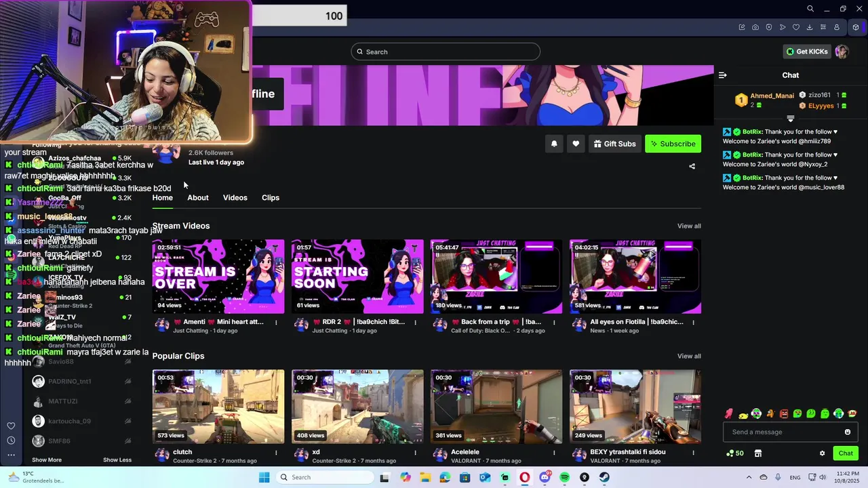The width and height of the screenshot is (868, 488).
Task: Click the Opera ad blocker shield icon
Action: (x=769, y=27)
